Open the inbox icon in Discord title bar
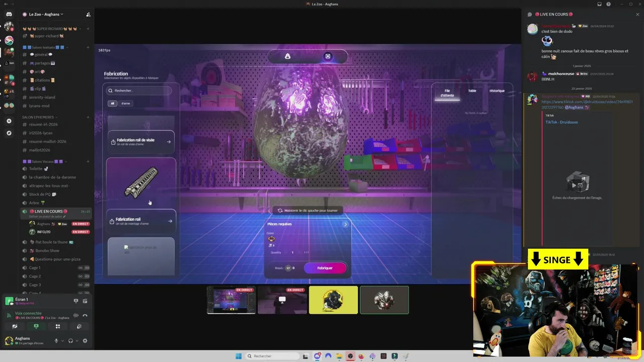Image resolution: width=644 pixels, height=362 pixels. [x=599, y=4]
